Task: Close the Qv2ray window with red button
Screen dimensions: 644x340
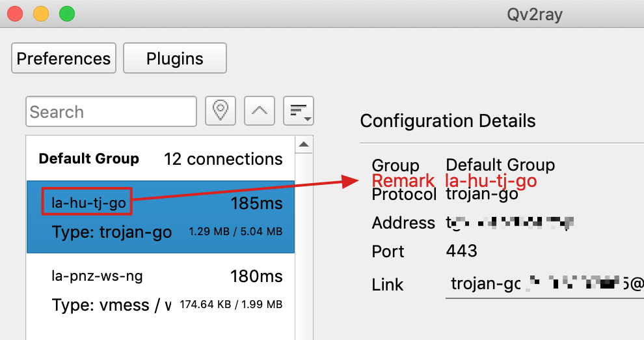Action: click(x=15, y=14)
